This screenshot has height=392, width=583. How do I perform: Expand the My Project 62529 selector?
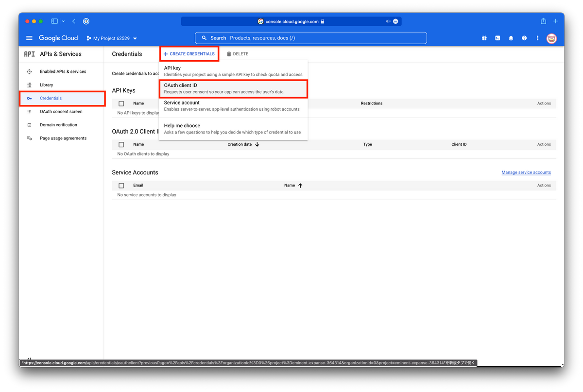[x=112, y=38]
